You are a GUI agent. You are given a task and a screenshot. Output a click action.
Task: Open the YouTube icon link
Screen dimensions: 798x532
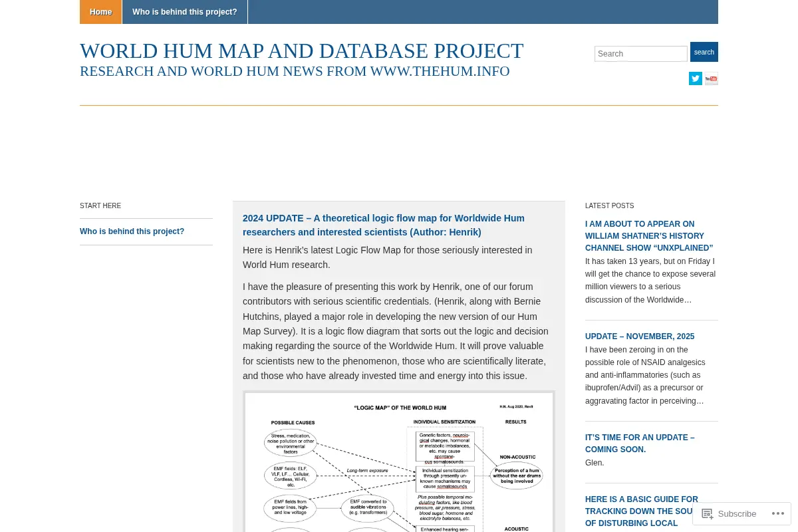pyautogui.click(x=712, y=78)
